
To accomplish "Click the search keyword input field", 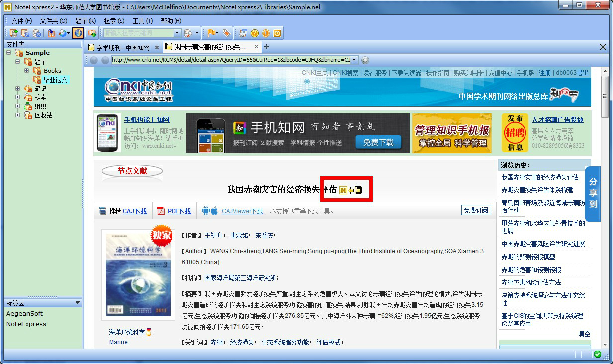I will (x=138, y=33).
